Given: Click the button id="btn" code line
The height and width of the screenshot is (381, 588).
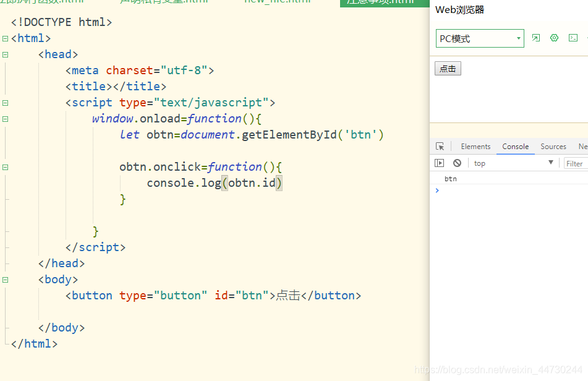Looking at the screenshot, I should click(213, 296).
